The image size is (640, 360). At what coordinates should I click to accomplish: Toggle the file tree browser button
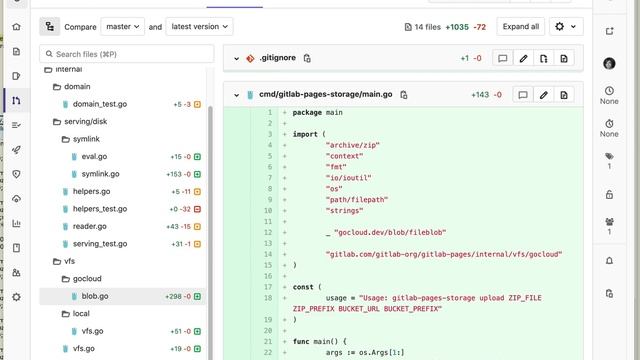pos(50,27)
